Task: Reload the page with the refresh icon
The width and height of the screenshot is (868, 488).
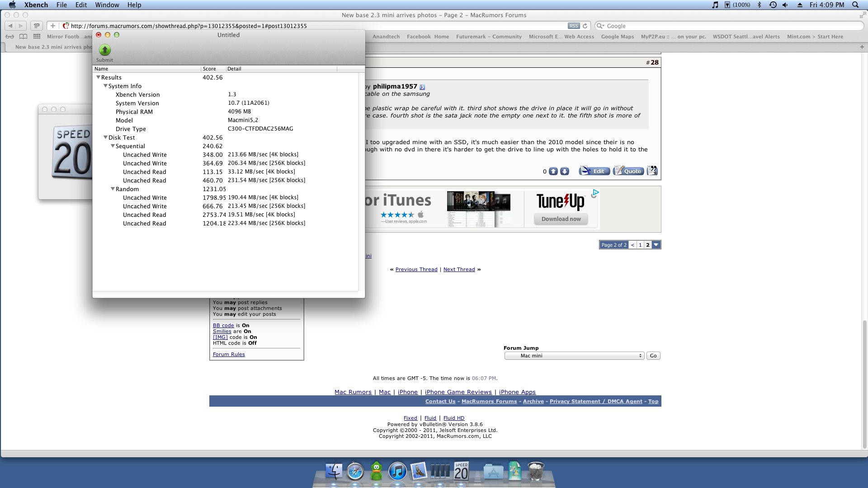Action: pyautogui.click(x=585, y=26)
